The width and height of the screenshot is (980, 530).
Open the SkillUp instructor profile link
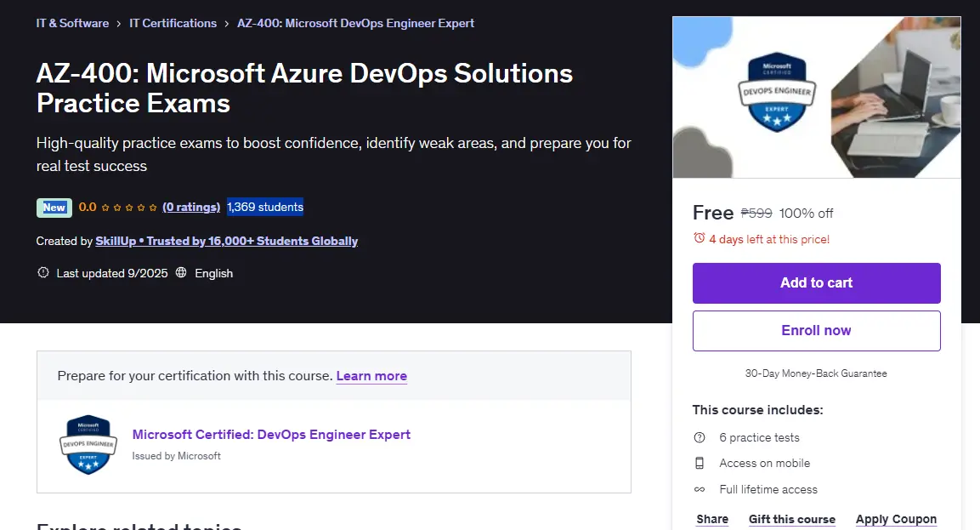(226, 241)
